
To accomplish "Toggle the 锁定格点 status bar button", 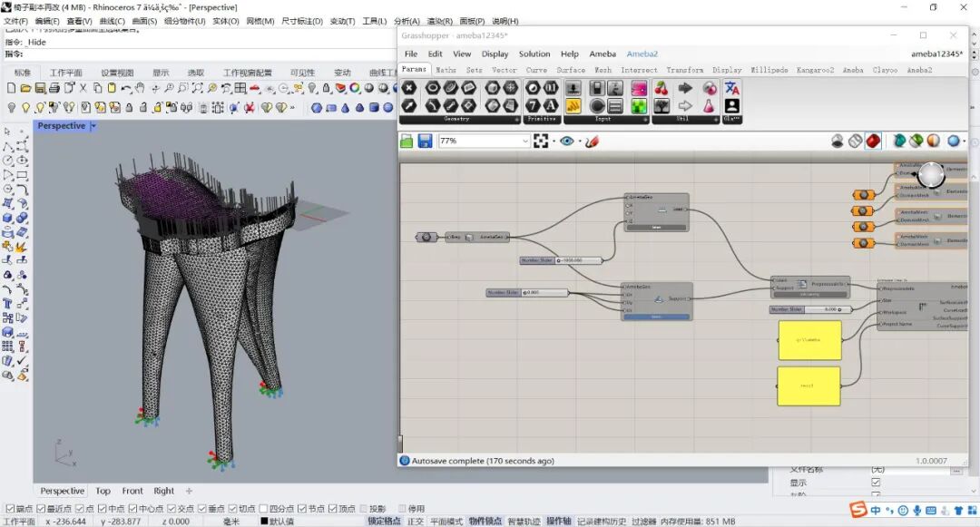I will click(384, 522).
